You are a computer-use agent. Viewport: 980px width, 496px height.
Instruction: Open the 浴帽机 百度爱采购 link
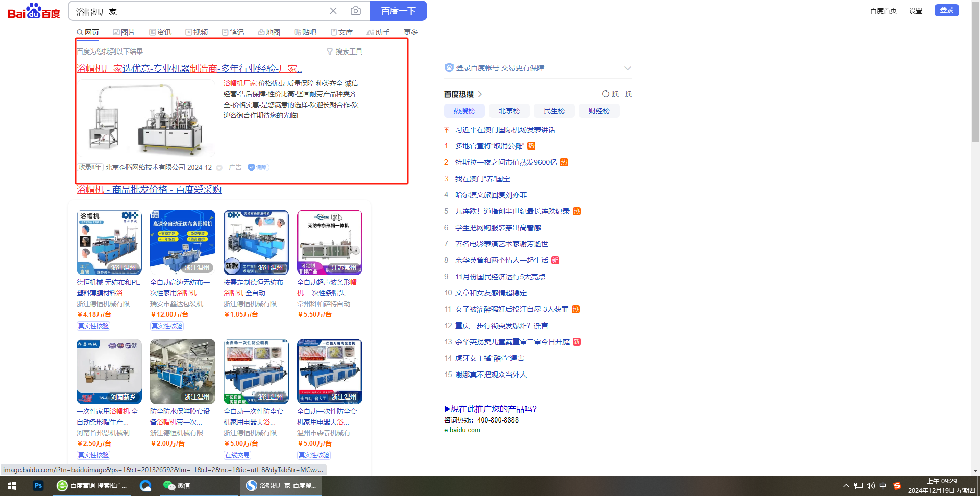[149, 189]
